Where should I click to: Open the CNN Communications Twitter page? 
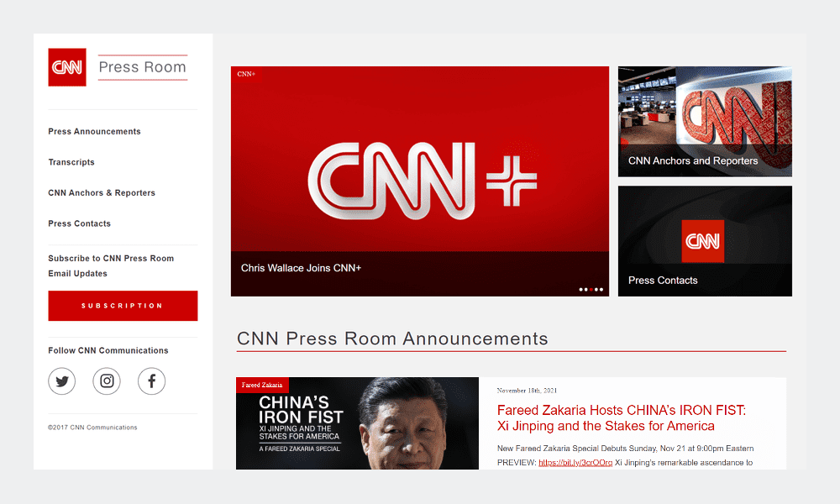point(61,381)
